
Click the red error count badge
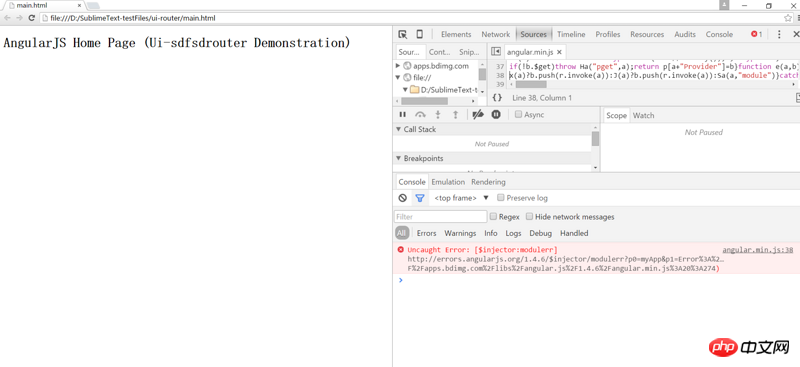click(x=756, y=34)
